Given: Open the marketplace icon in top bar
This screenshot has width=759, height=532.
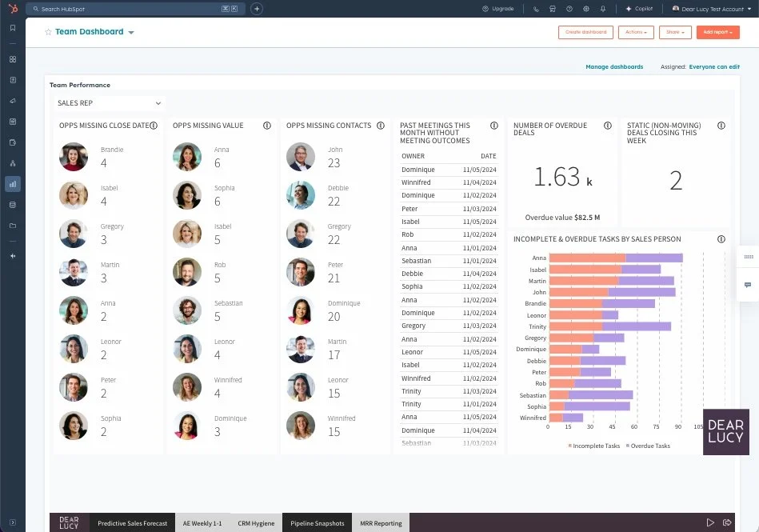Looking at the screenshot, I should (553, 9).
